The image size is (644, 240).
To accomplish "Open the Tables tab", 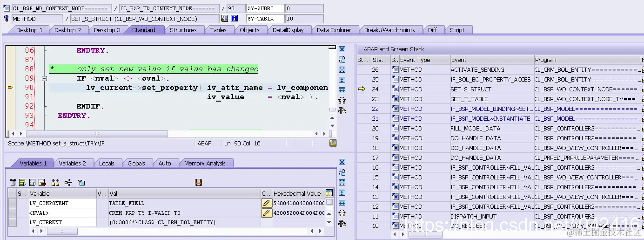I will (x=218, y=30).
